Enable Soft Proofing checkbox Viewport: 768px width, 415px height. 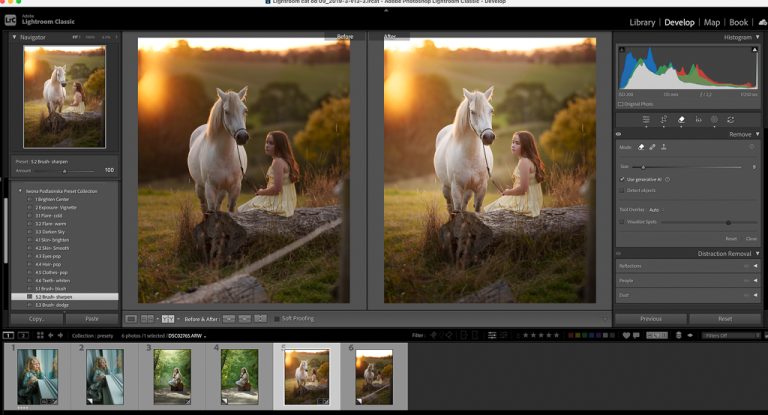click(277, 319)
